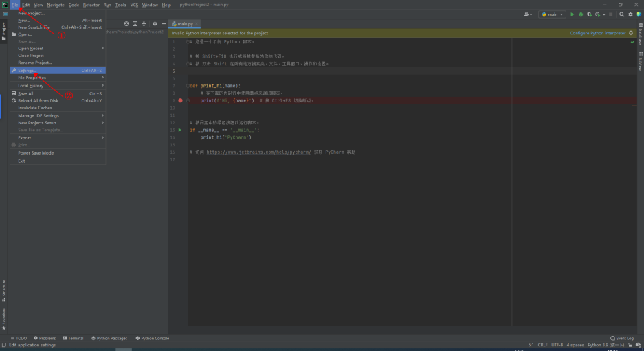The height and width of the screenshot is (351, 644).
Task: Open the TODO tool window
Action: pos(19,338)
